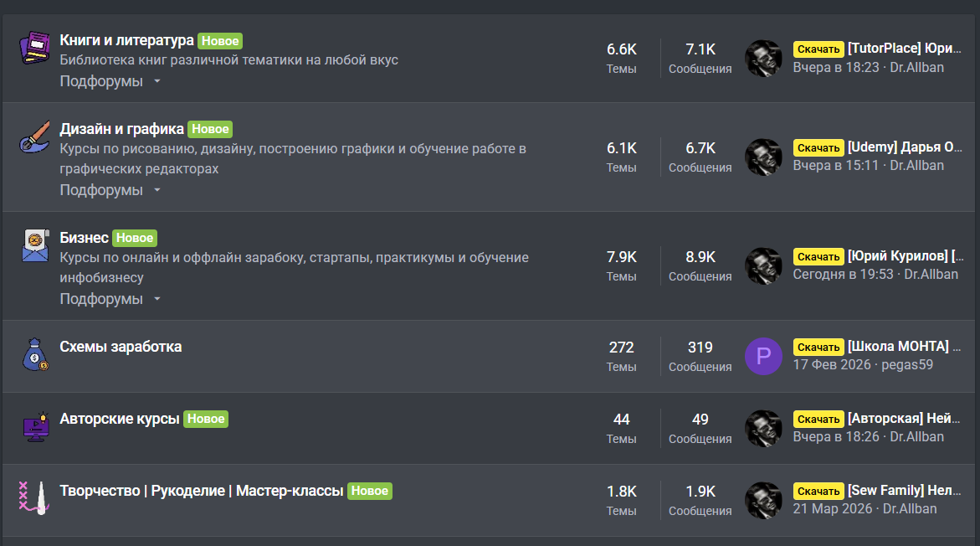Image resolution: width=980 pixels, height=546 pixels.
Task: Click the purple books icon for Книги и литература
Action: click(35, 48)
